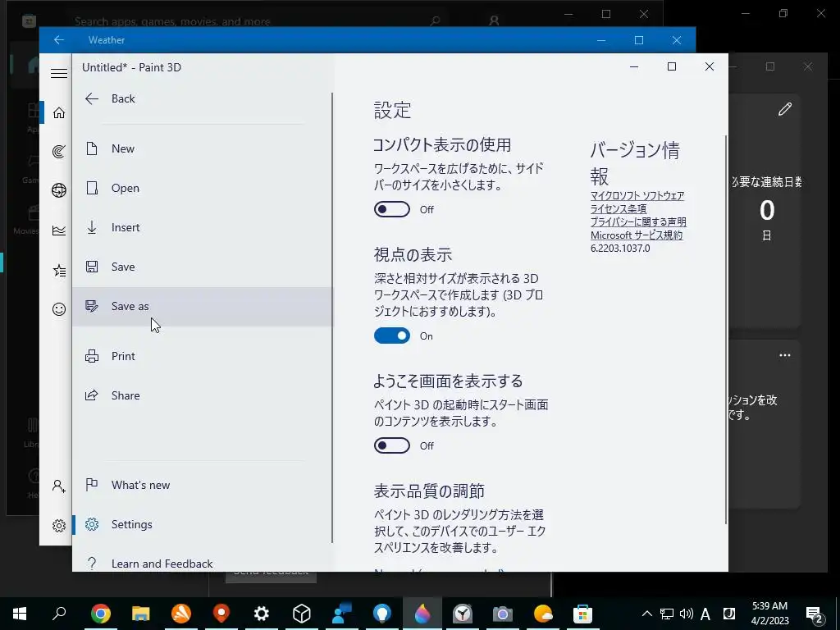
Task: Choose Save in the Paint 3D menu
Action: (203, 267)
